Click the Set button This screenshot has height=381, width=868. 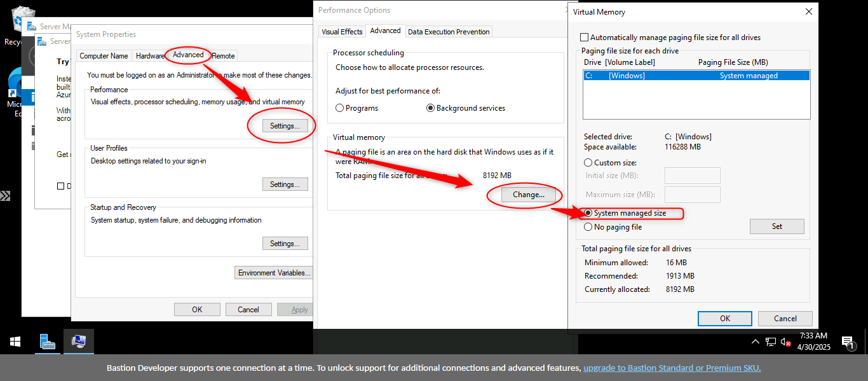coord(776,226)
